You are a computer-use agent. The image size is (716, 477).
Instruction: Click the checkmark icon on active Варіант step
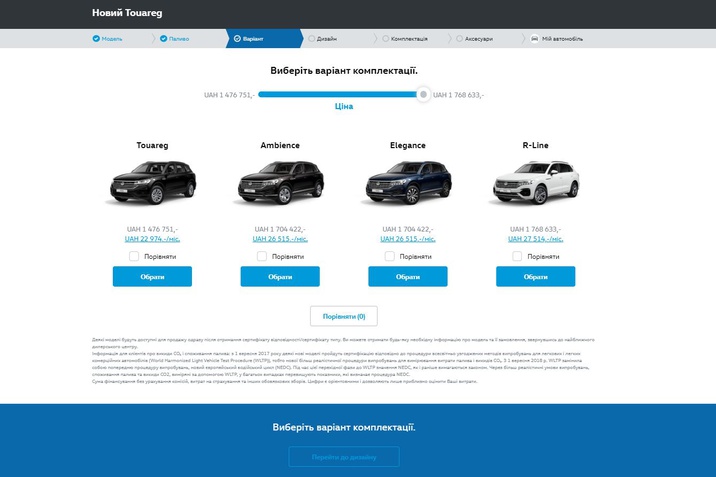tap(237, 39)
